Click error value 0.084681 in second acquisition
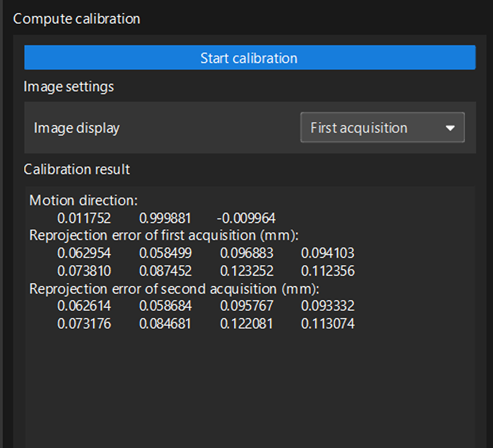The image size is (493, 448). (x=165, y=324)
